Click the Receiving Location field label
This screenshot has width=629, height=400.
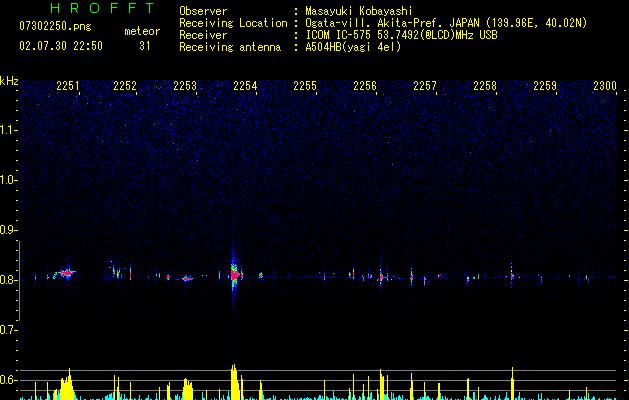[x=233, y=23]
